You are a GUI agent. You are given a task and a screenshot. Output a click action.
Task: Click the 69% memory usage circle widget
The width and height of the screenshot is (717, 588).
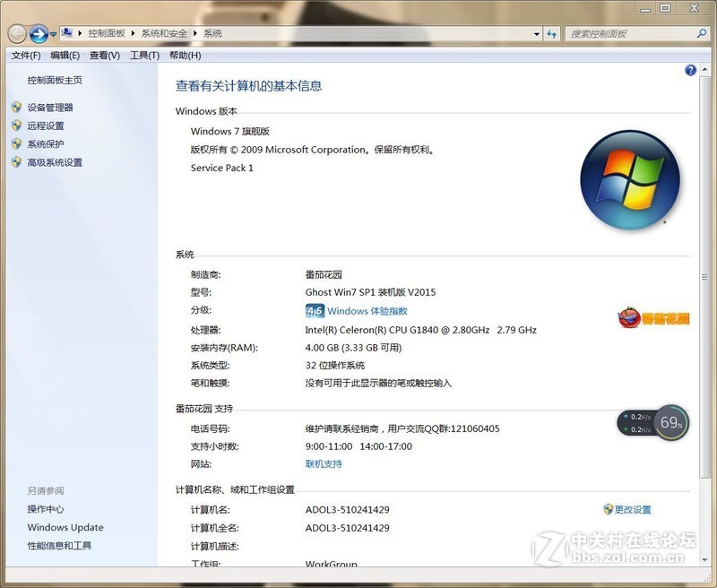point(670,422)
